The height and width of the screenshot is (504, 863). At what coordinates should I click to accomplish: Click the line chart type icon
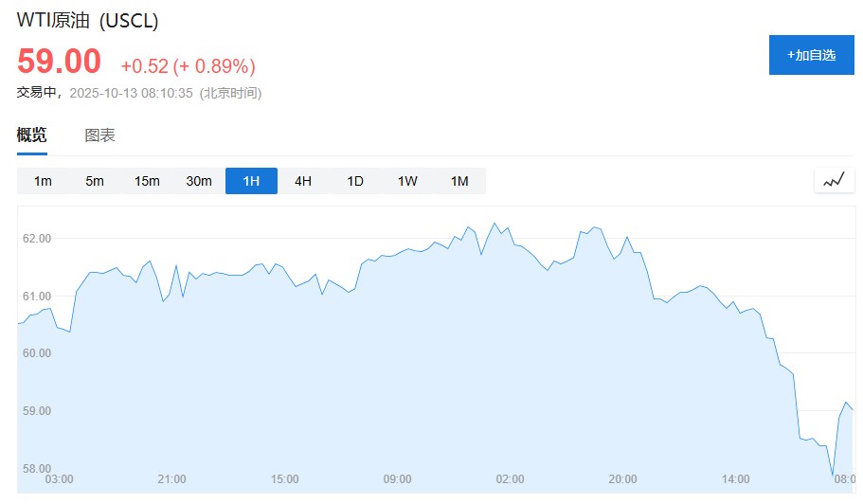pos(834,180)
